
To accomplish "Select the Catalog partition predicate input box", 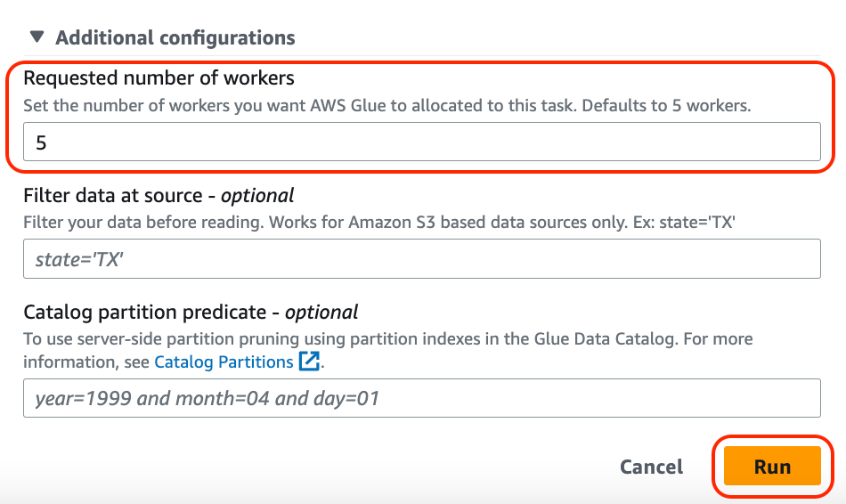I will click(421, 398).
